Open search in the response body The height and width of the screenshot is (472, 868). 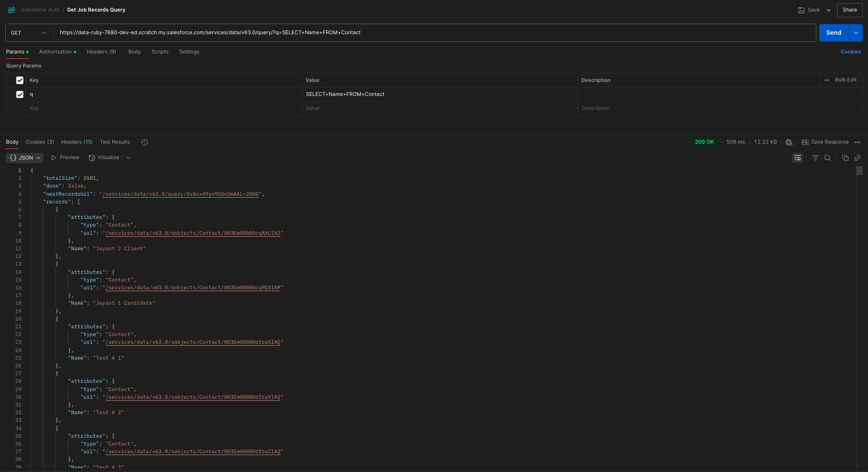click(827, 158)
